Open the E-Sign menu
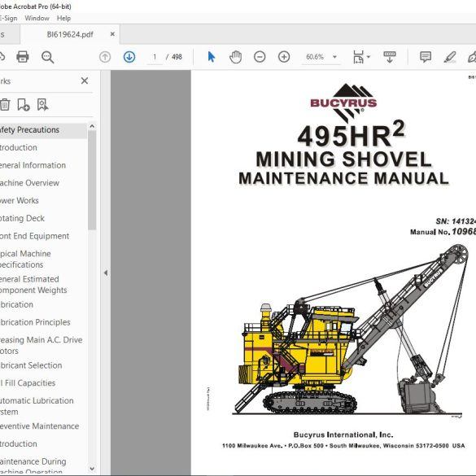476x476 pixels. point(9,18)
